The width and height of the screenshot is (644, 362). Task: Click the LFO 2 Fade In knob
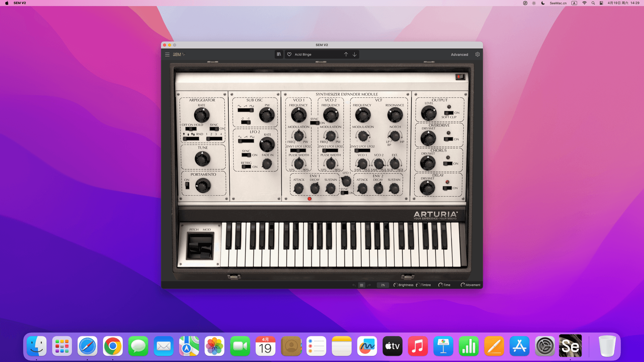click(267, 164)
